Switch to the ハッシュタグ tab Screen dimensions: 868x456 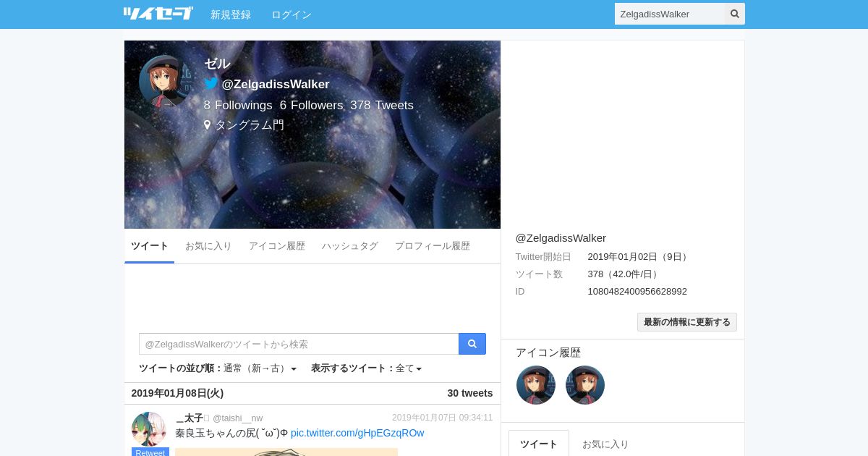click(350, 246)
